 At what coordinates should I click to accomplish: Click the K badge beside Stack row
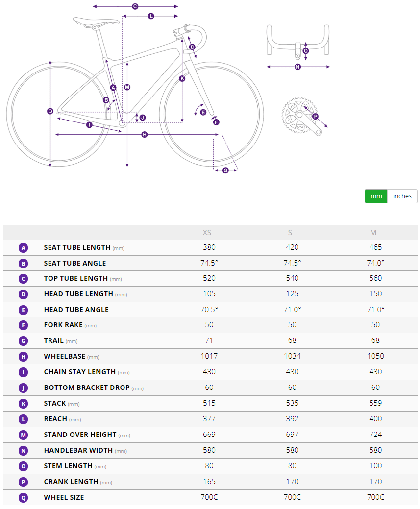[x=24, y=404]
